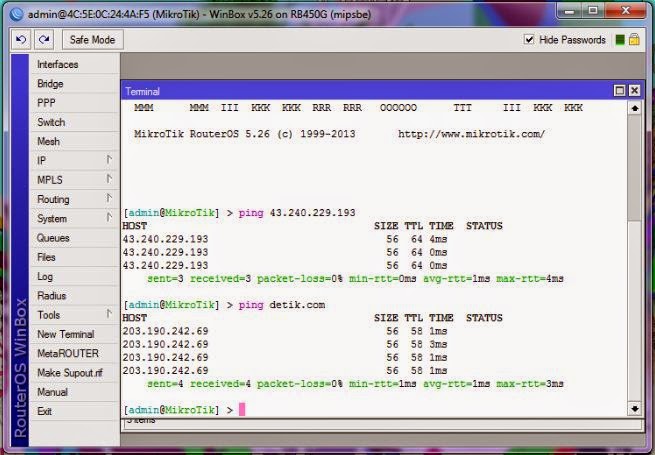The width and height of the screenshot is (655, 455).
Task: Click Exit in the sidebar
Action: (x=74, y=411)
